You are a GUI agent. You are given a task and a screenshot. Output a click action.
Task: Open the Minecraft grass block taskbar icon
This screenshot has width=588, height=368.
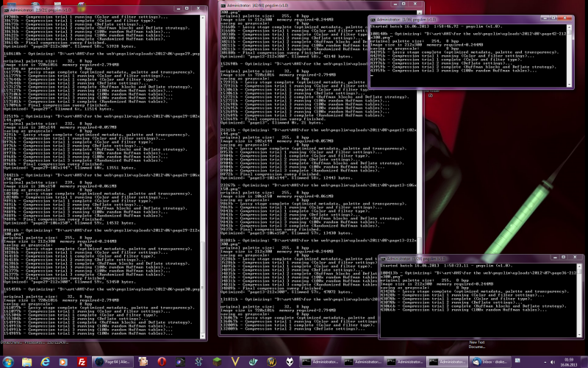click(217, 362)
